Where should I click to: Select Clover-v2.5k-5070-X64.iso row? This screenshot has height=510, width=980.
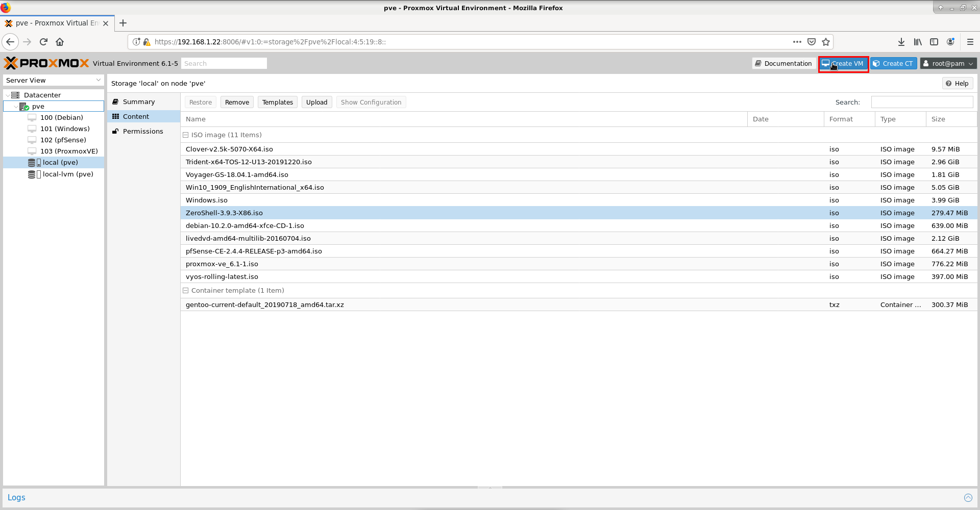click(579, 149)
